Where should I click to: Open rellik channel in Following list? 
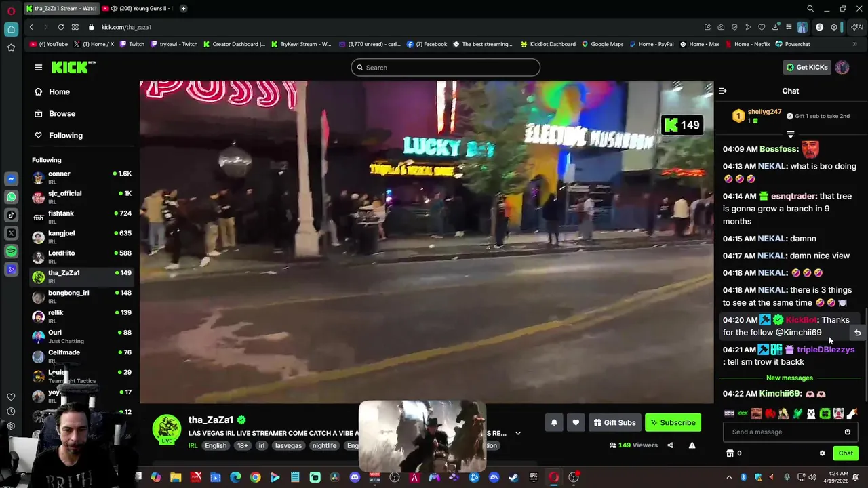(x=81, y=317)
